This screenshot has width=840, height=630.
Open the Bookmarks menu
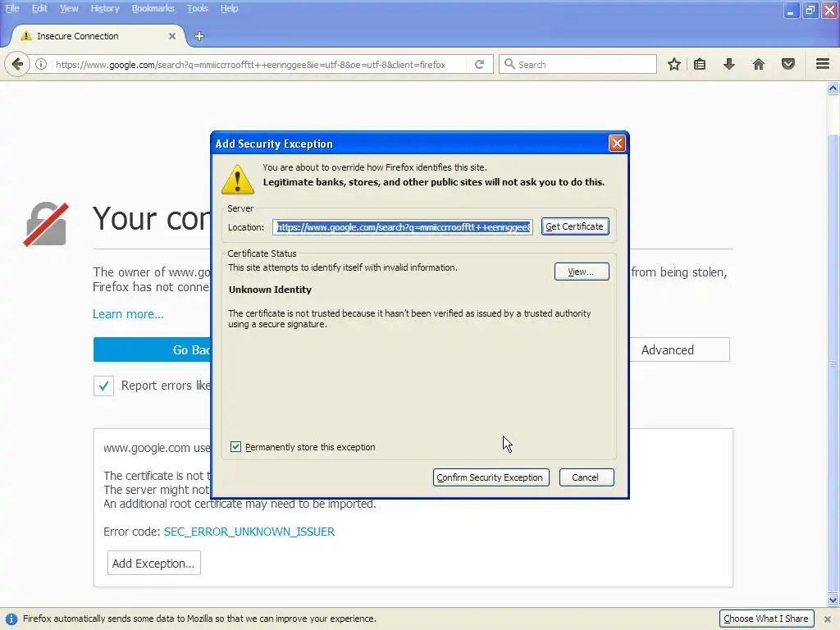point(153,8)
